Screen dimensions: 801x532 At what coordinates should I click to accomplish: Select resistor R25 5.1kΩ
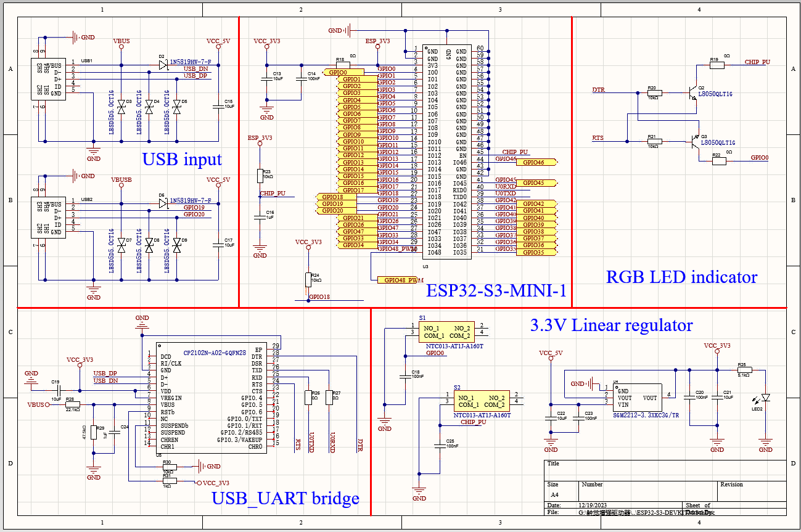tap(745, 370)
